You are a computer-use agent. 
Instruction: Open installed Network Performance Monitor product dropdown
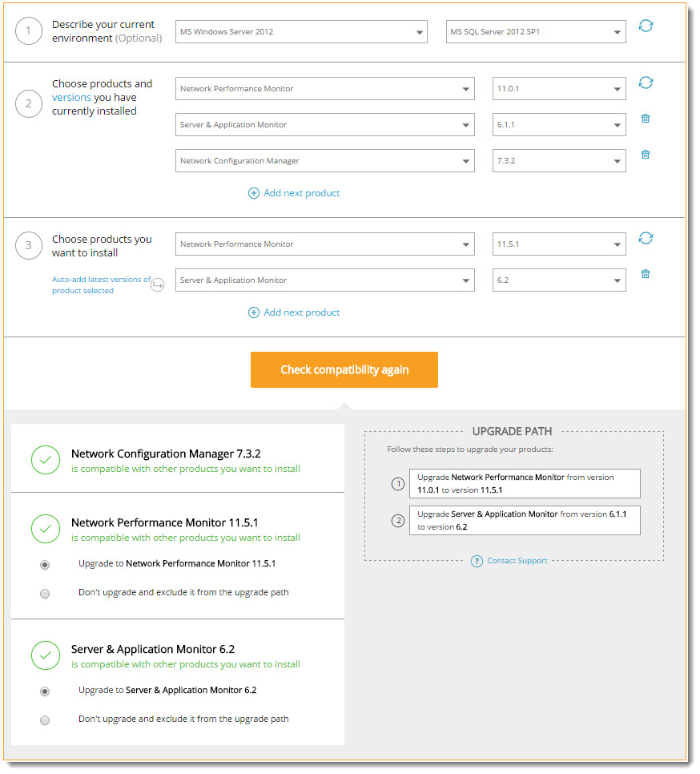point(325,89)
